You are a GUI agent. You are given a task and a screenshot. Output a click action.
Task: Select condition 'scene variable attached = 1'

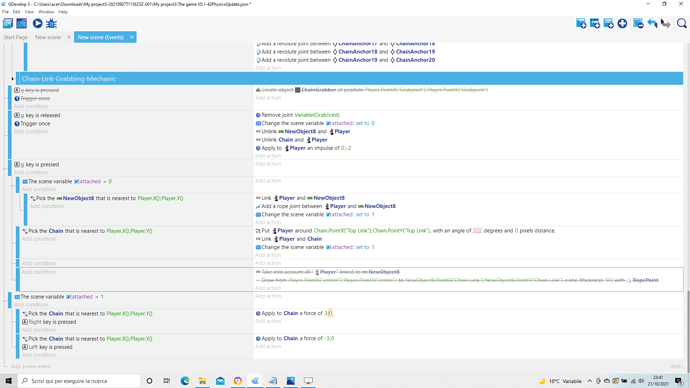(59, 297)
